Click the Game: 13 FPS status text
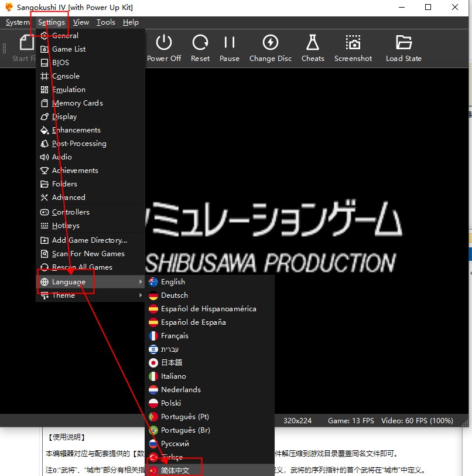This screenshot has height=476, width=472. click(351, 421)
